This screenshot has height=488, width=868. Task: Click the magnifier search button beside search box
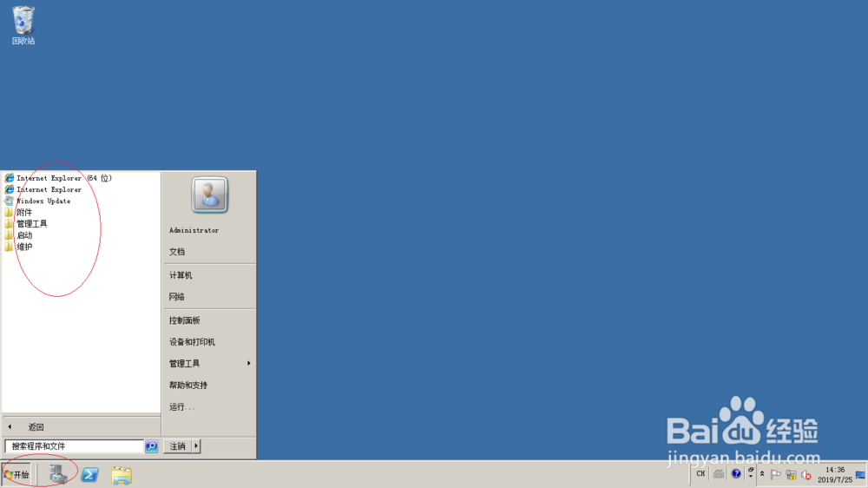click(151, 446)
